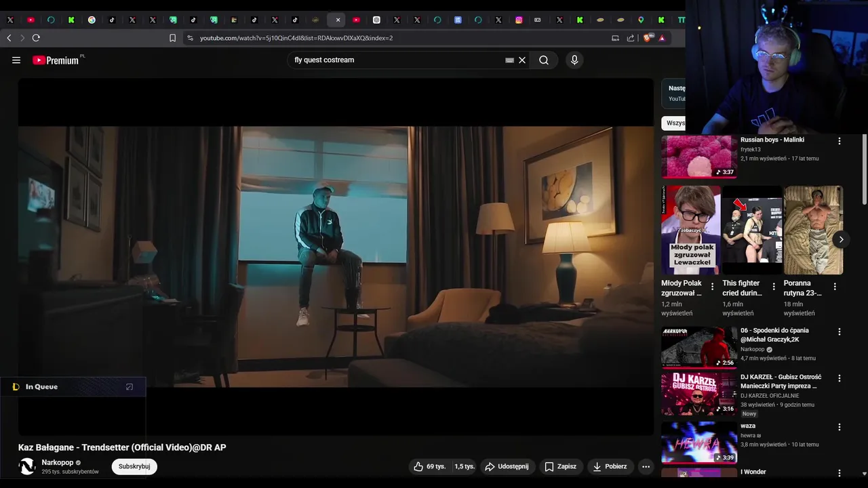Like the video (69 tys.)
This screenshot has height=488, width=868.
429,466
